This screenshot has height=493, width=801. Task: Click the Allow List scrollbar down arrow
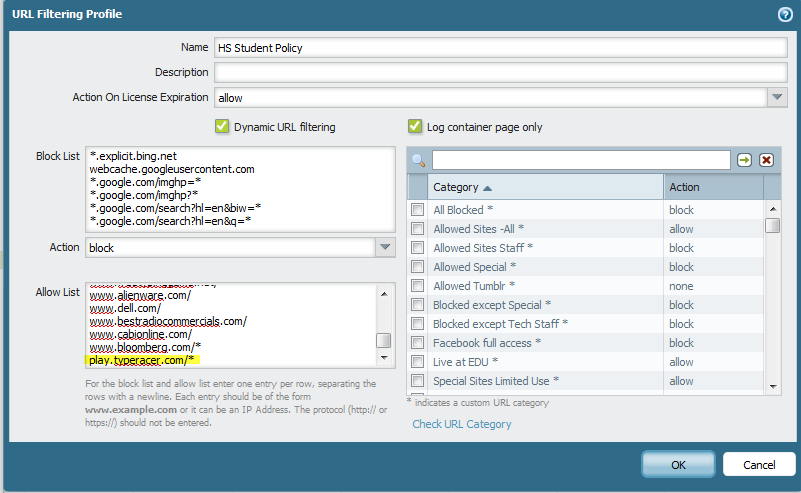pyautogui.click(x=384, y=358)
